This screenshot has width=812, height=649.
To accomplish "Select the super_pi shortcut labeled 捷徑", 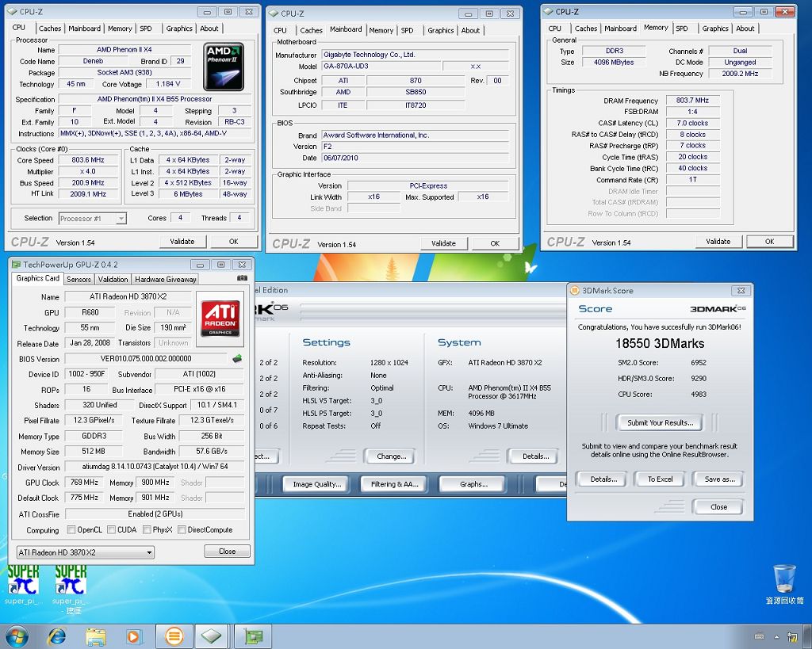I will click(x=71, y=589).
